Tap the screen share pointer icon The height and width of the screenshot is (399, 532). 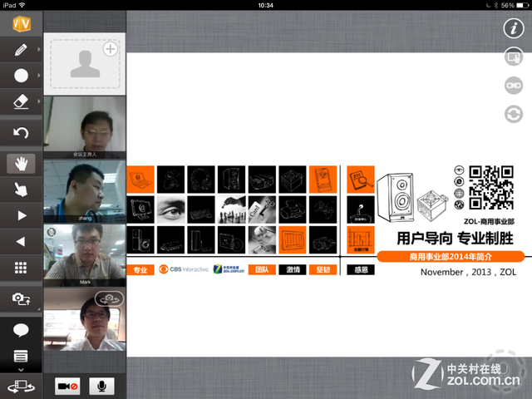[514, 57]
